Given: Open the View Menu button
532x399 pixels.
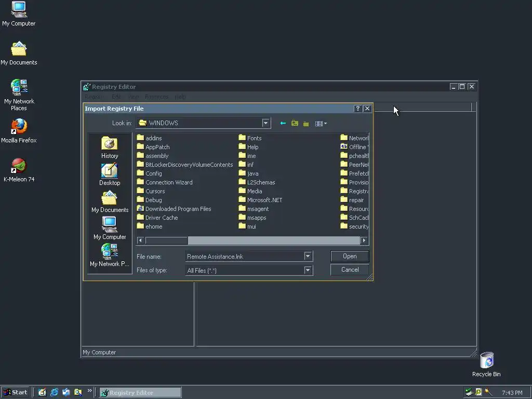Looking at the screenshot, I should point(321,124).
